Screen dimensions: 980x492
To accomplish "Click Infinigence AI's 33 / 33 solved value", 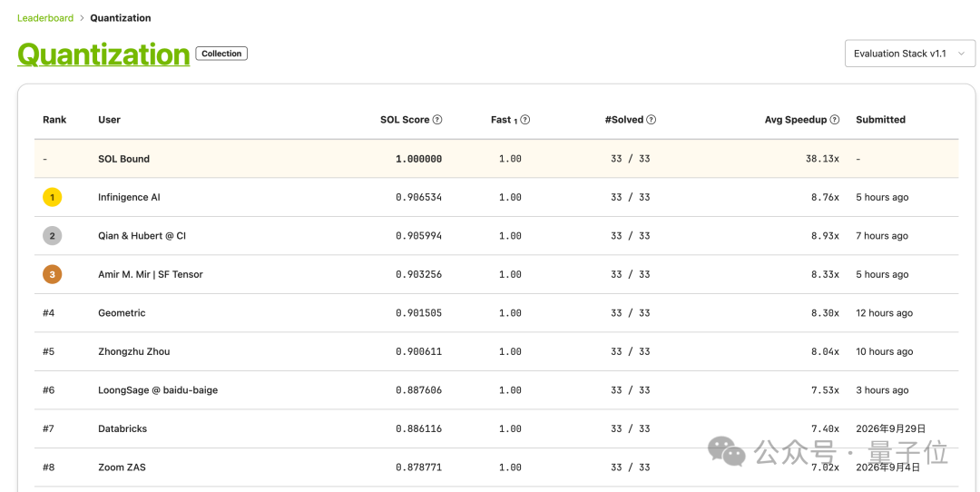I will click(631, 198).
